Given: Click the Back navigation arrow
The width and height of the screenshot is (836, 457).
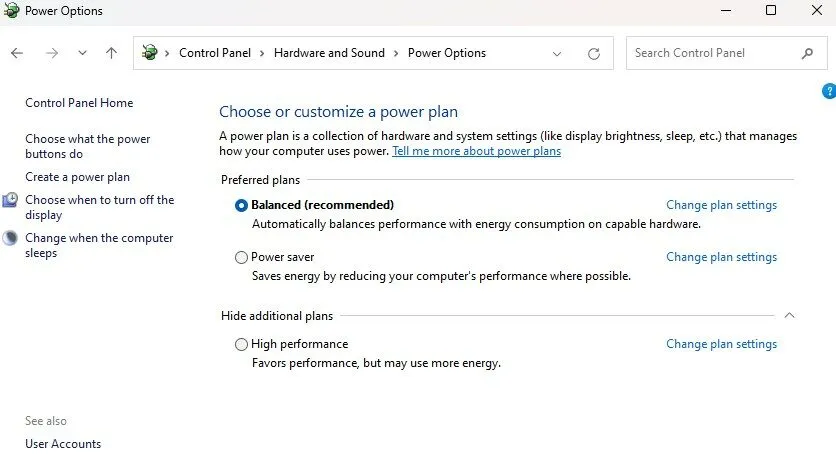Looking at the screenshot, I should coord(17,53).
